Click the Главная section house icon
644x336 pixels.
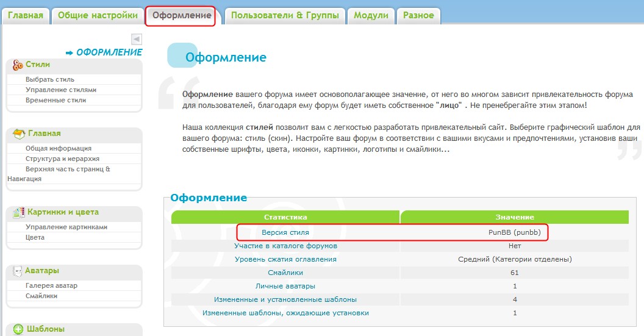[x=19, y=134]
